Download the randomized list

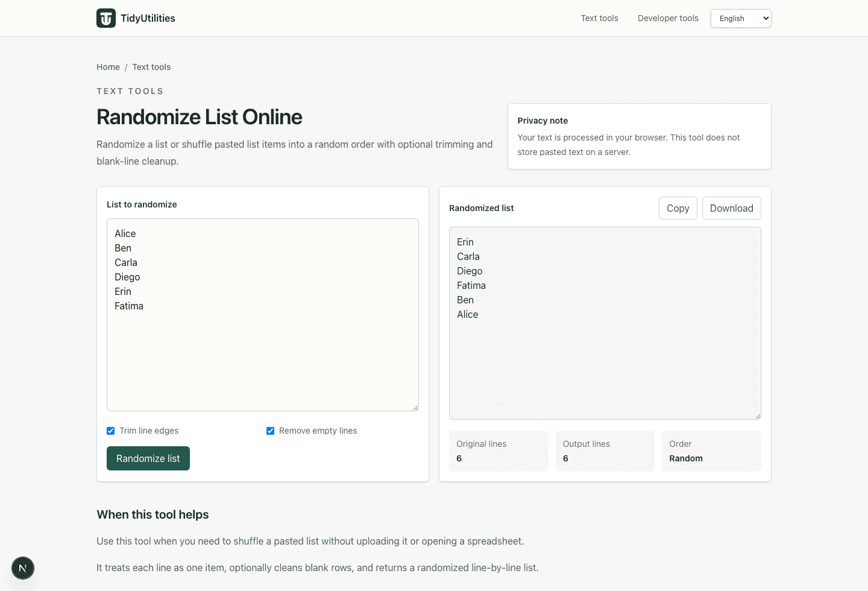[x=732, y=208]
